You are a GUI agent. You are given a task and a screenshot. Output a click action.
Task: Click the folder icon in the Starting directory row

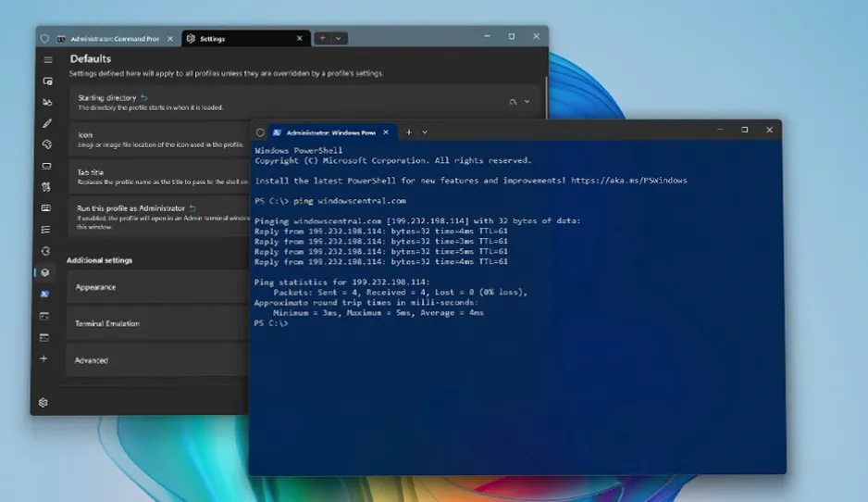(x=514, y=102)
